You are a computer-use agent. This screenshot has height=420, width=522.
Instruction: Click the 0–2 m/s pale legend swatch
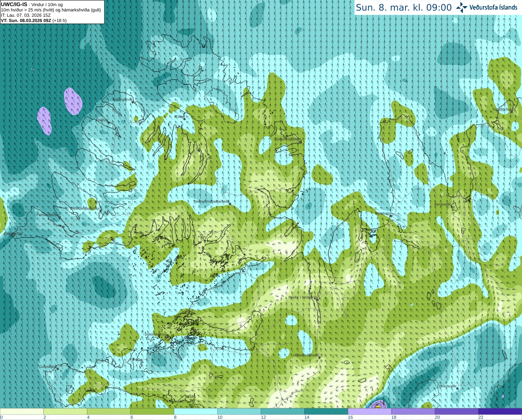(22, 411)
